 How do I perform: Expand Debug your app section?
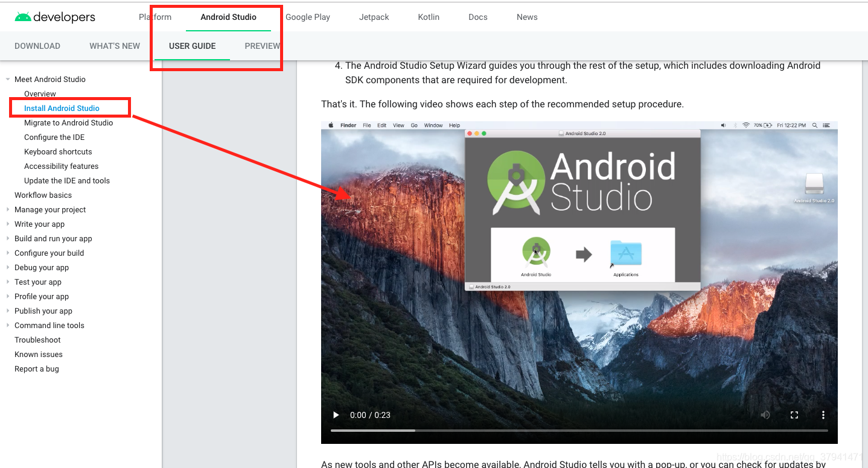click(8, 268)
